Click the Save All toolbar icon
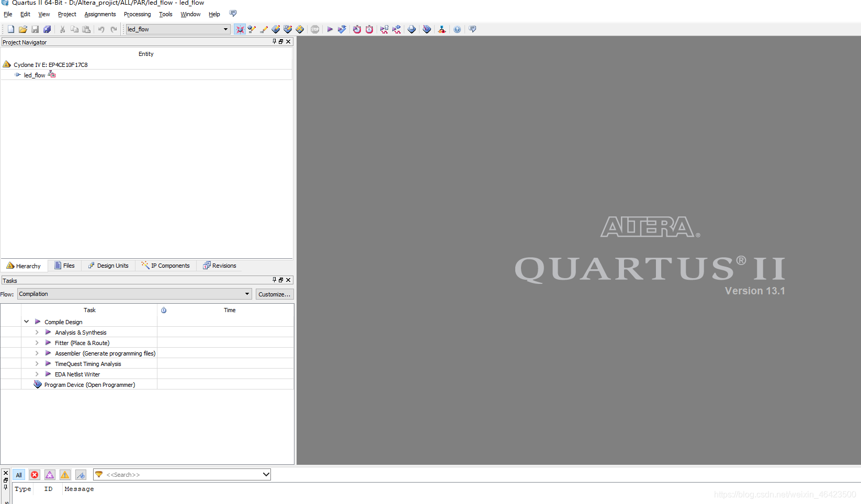 (x=47, y=29)
